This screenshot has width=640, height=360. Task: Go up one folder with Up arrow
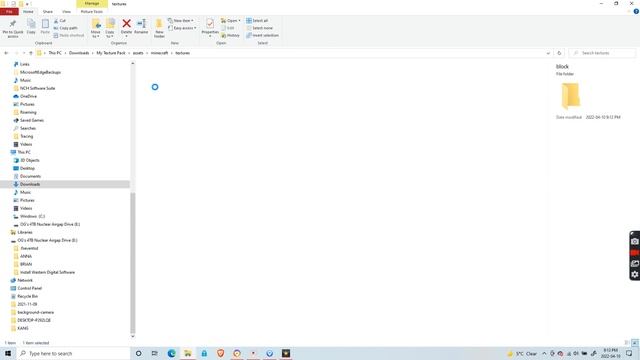point(31,53)
